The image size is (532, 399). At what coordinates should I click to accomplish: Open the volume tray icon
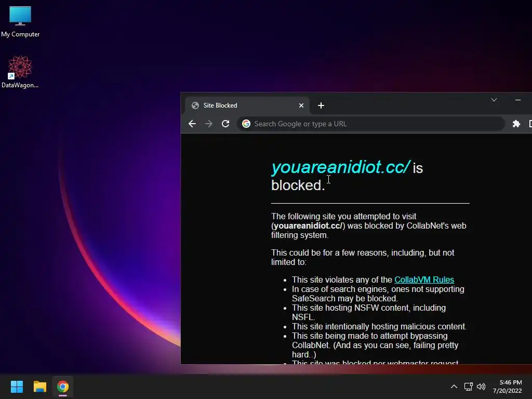pos(481,387)
